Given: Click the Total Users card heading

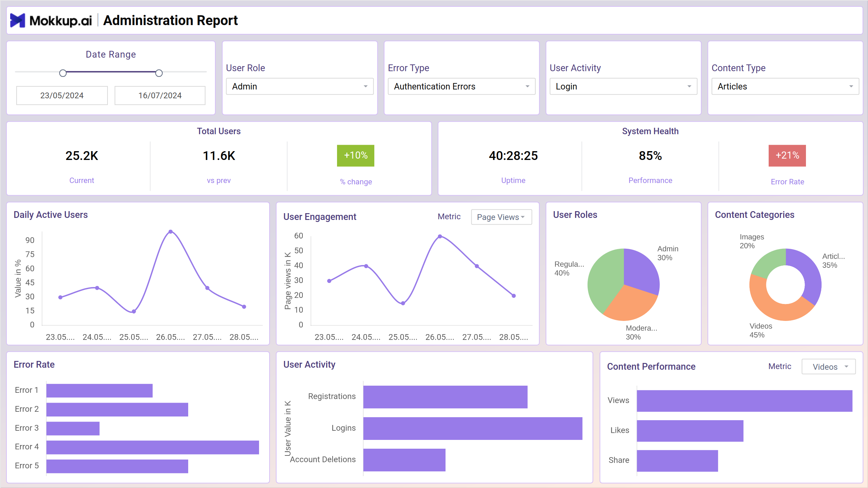Looking at the screenshot, I should pos(219,131).
